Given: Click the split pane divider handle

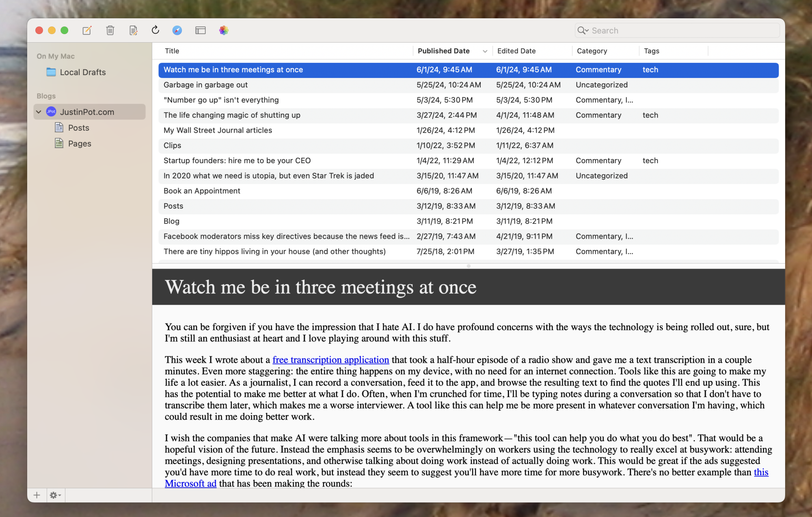Looking at the screenshot, I should [469, 266].
